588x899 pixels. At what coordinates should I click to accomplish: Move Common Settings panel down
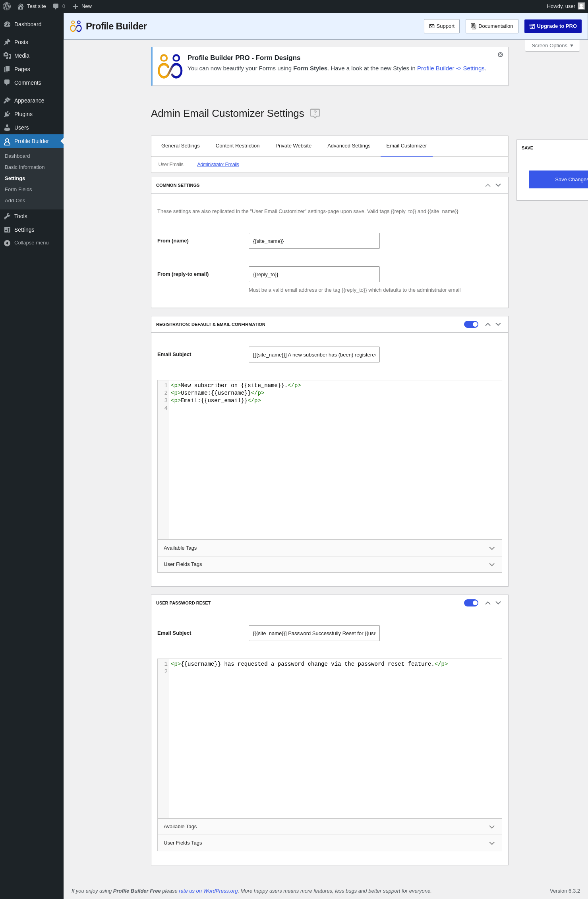point(498,185)
